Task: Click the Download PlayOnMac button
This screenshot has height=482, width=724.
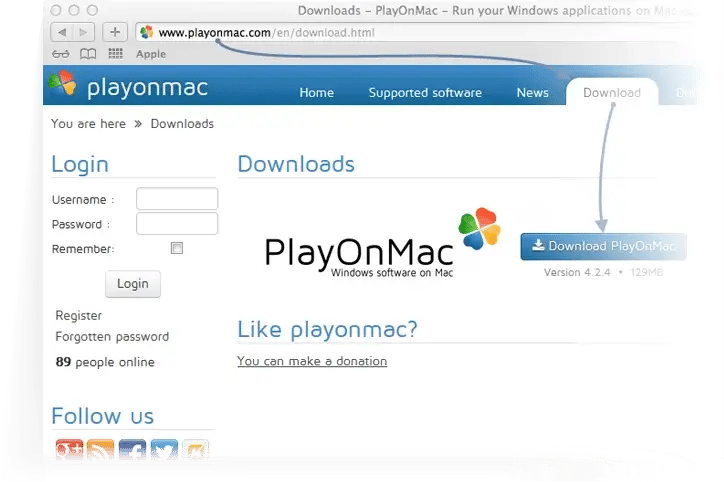Action: coord(603,247)
